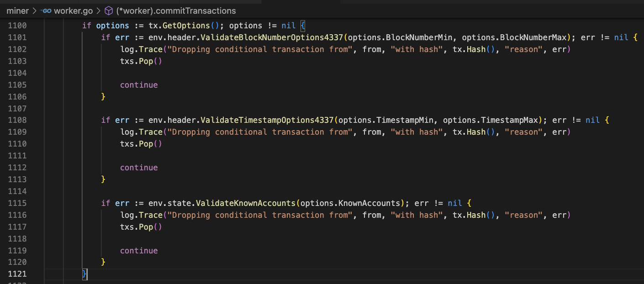Open the worker.go breadcrumb dropdown
The width and height of the screenshot is (644, 284).
point(73,11)
